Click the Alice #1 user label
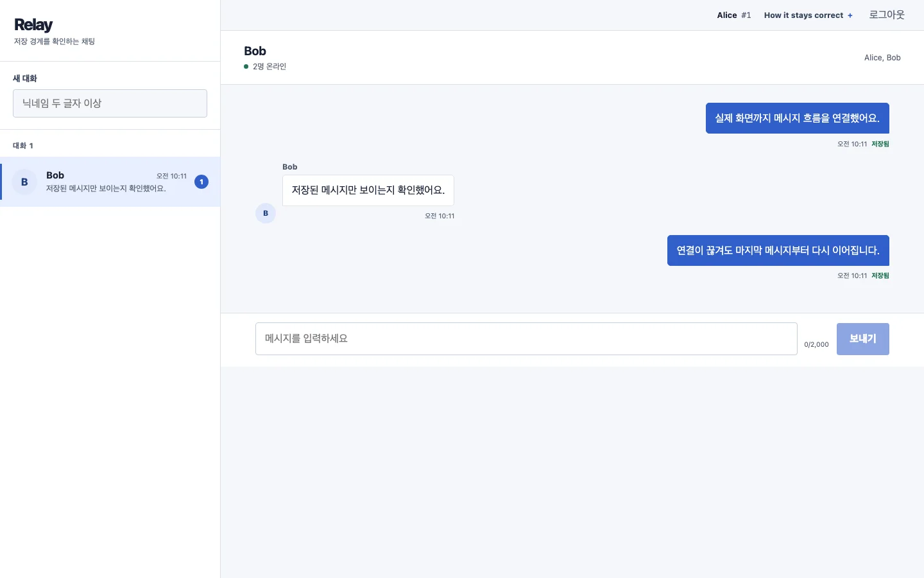 tap(733, 15)
